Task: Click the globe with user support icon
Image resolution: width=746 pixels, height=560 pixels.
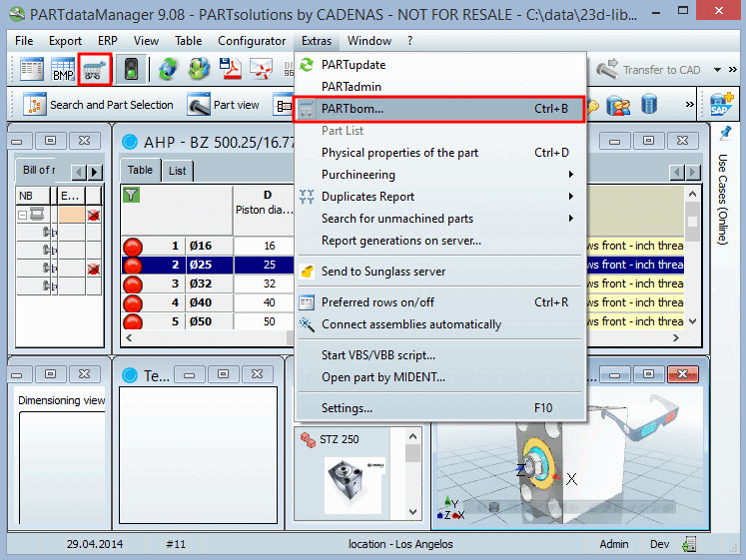Action: [199, 70]
